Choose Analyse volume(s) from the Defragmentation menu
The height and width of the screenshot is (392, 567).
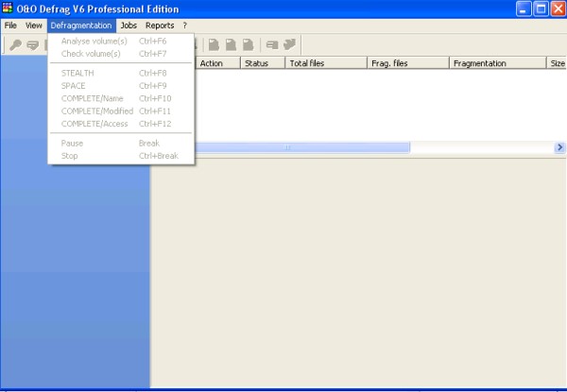94,41
